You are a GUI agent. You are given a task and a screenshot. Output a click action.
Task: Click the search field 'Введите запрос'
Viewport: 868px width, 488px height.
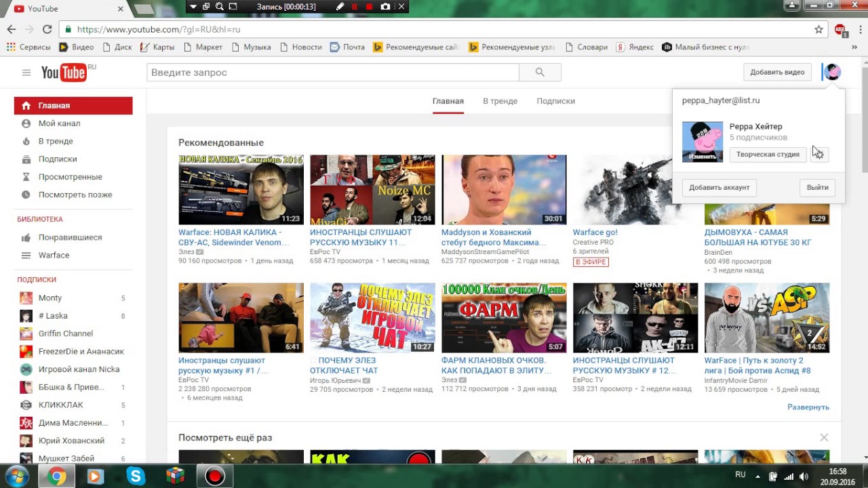[333, 73]
